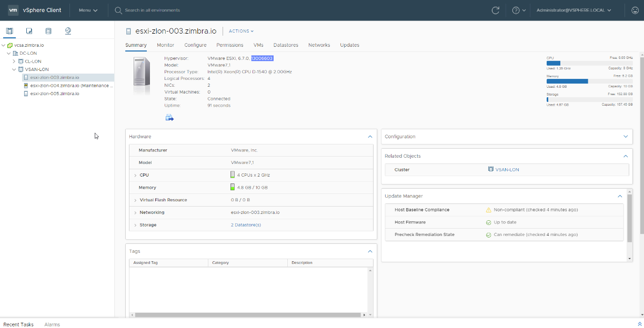Image resolution: width=644 pixels, height=328 pixels.
Task: Expand the CL-LON tree node
Action: coord(14,61)
